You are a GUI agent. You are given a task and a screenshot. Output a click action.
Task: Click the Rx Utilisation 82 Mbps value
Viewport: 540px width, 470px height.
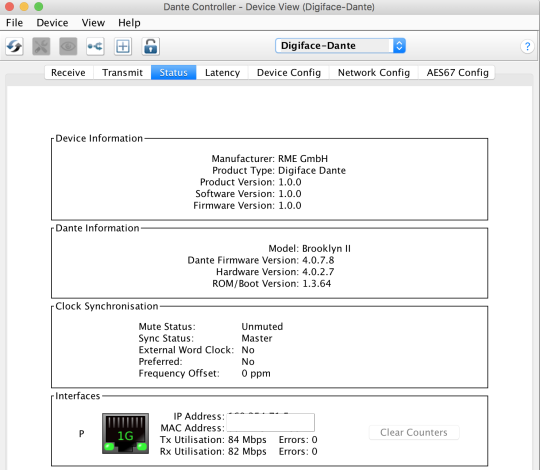coord(247,451)
